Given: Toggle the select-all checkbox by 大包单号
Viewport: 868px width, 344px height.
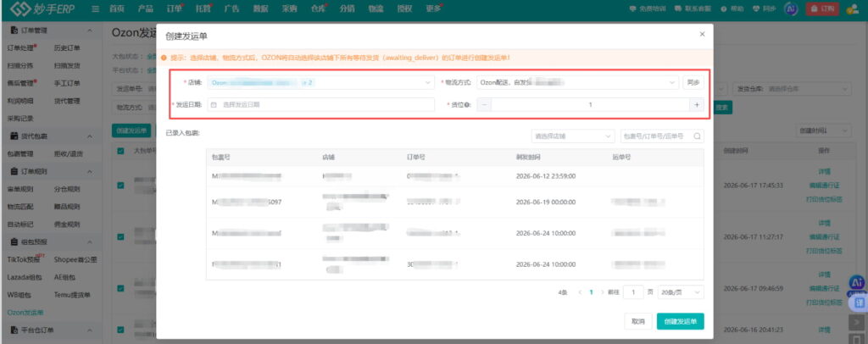Looking at the screenshot, I should tap(120, 151).
